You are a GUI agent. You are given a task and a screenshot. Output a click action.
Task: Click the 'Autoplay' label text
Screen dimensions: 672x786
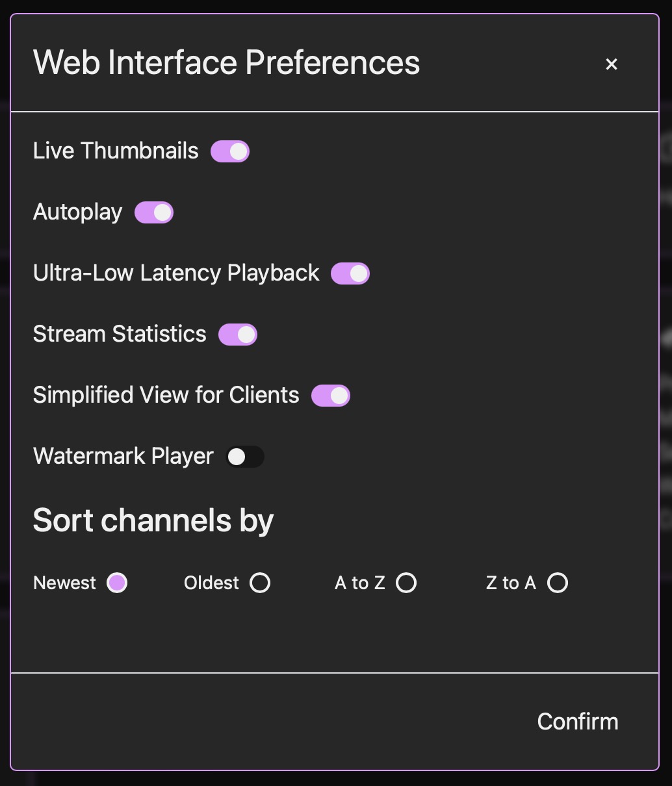click(x=78, y=212)
